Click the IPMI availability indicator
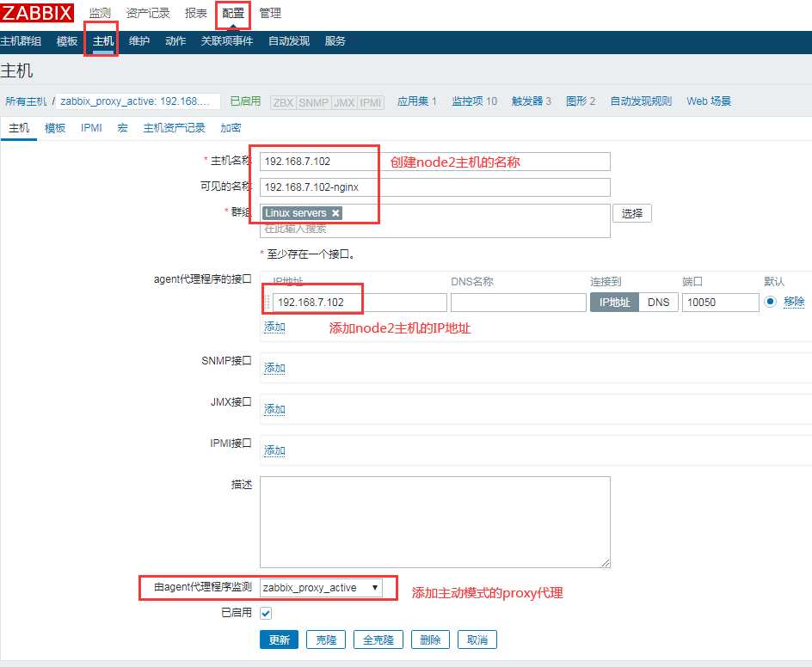The height and width of the screenshot is (667, 812). click(x=371, y=102)
